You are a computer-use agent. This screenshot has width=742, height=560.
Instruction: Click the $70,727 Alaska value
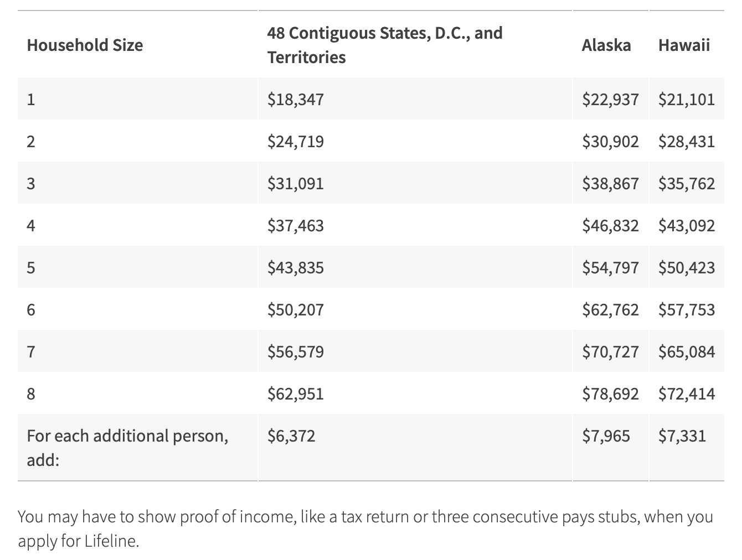coord(610,351)
